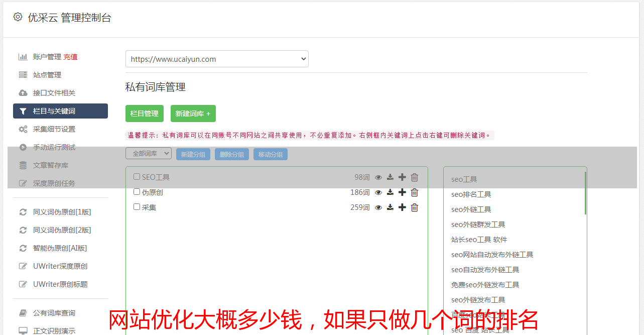Click the 新建分组 button

pyautogui.click(x=193, y=154)
